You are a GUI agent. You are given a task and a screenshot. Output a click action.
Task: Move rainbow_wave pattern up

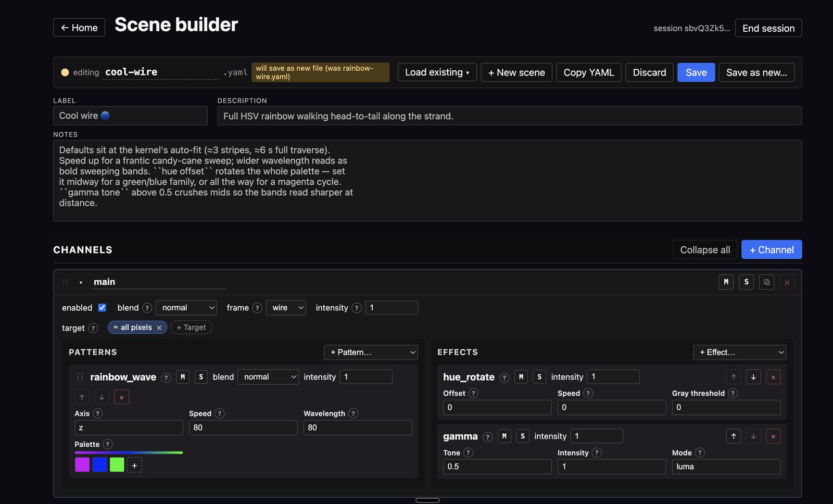click(x=82, y=397)
